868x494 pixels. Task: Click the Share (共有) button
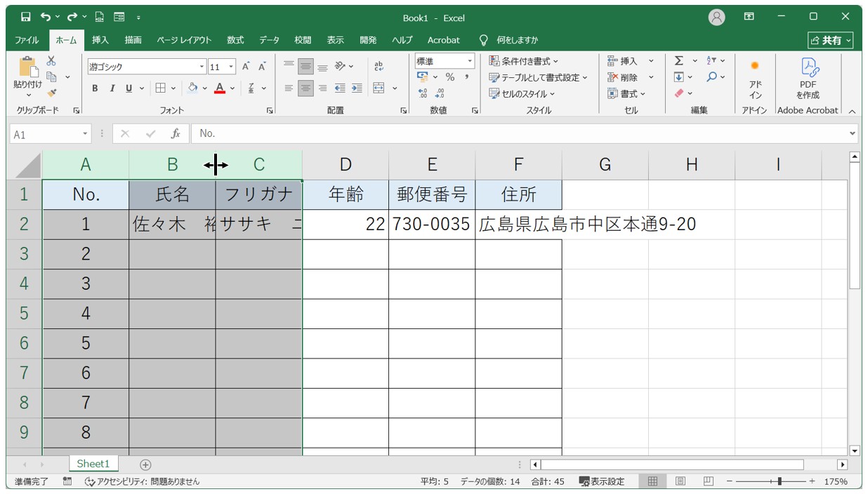(831, 40)
